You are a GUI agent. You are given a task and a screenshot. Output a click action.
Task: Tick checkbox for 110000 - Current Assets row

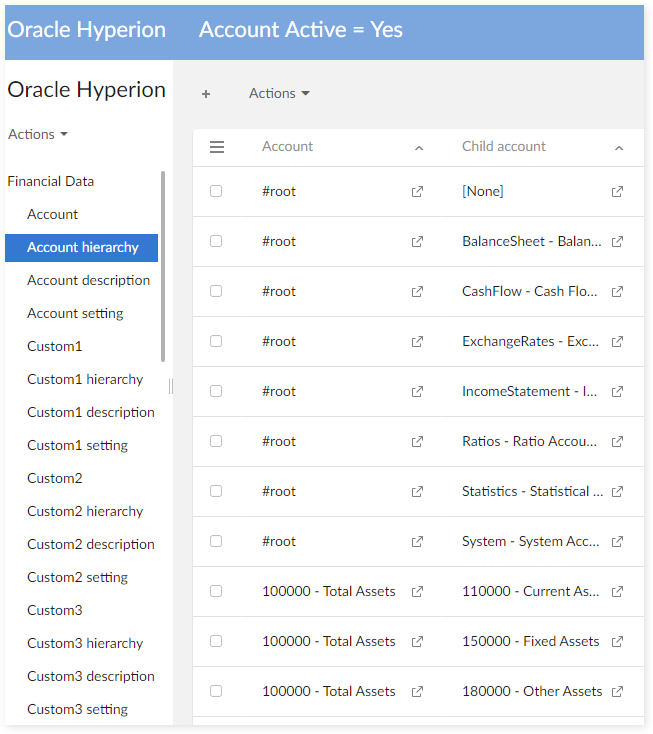pos(216,591)
